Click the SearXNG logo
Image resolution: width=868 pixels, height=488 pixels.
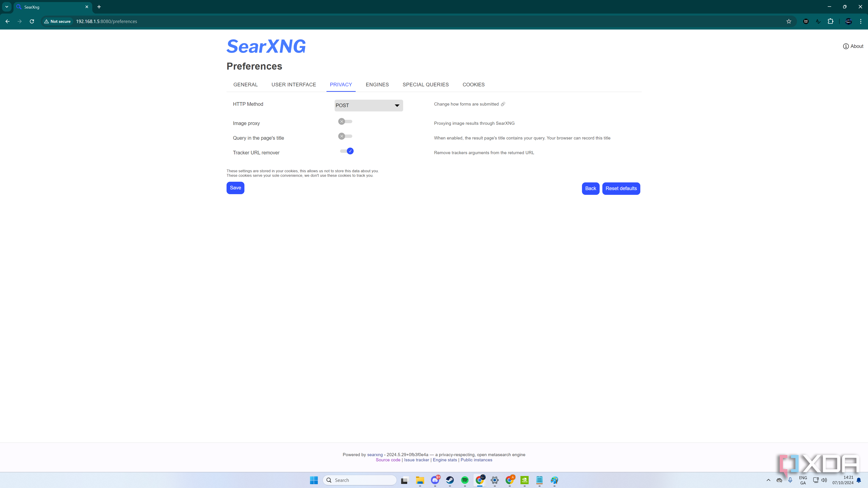pos(266,46)
